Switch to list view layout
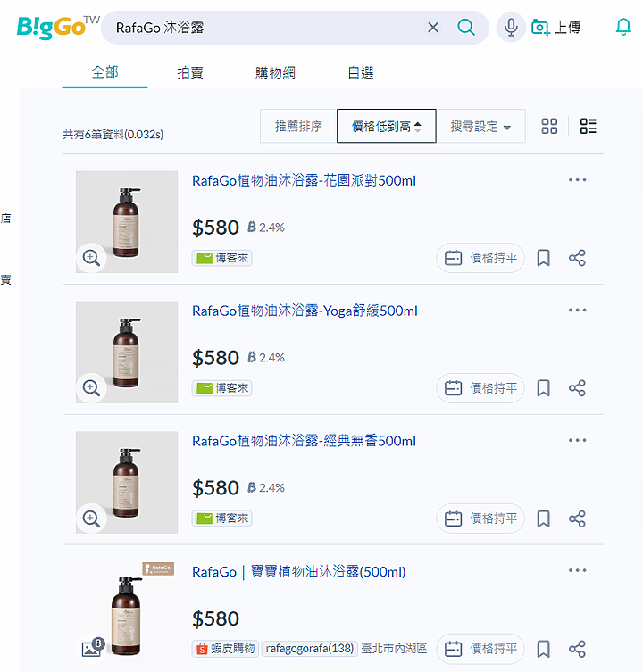 click(589, 126)
